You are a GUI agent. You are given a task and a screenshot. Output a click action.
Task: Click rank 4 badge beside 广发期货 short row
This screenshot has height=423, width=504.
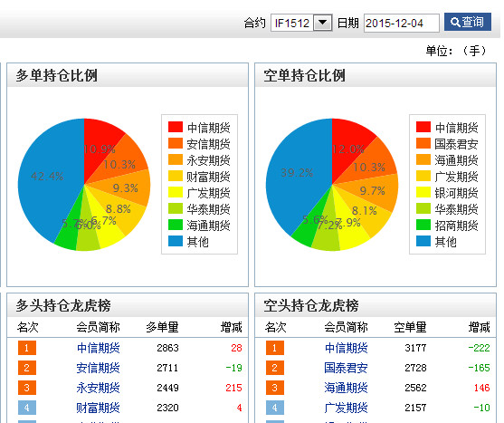[x=275, y=408]
